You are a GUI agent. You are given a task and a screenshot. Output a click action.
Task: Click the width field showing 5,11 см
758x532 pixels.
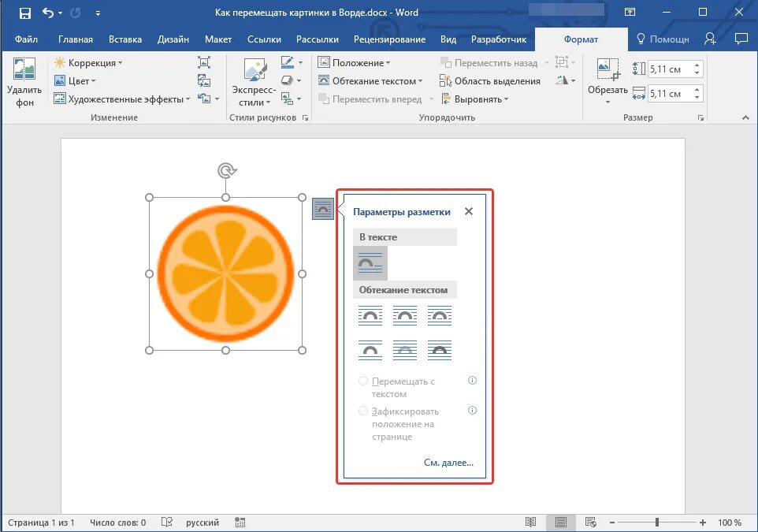pos(671,94)
